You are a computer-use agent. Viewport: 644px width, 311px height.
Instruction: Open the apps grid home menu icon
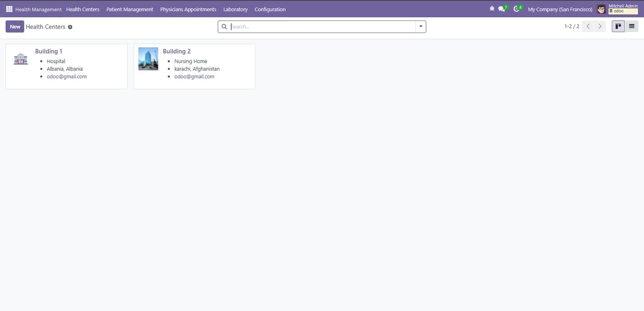[9, 9]
